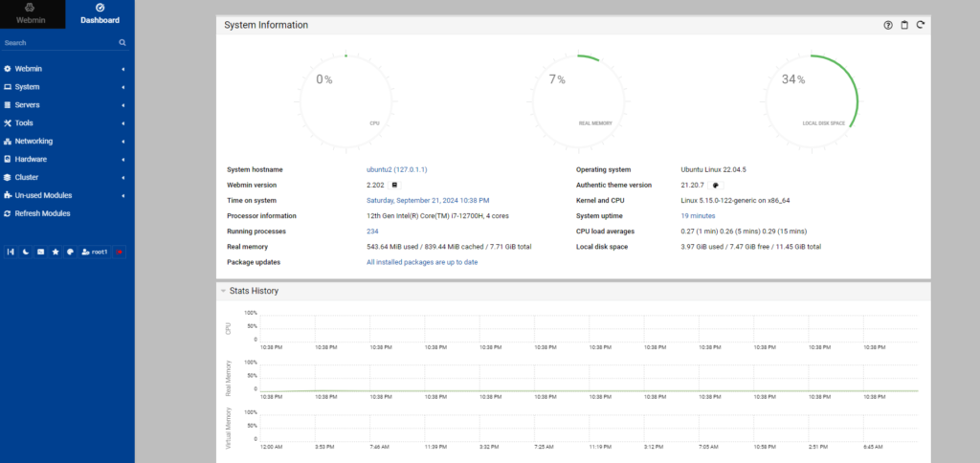Open the Saturday, September 21, 2024 time link

[428, 201]
